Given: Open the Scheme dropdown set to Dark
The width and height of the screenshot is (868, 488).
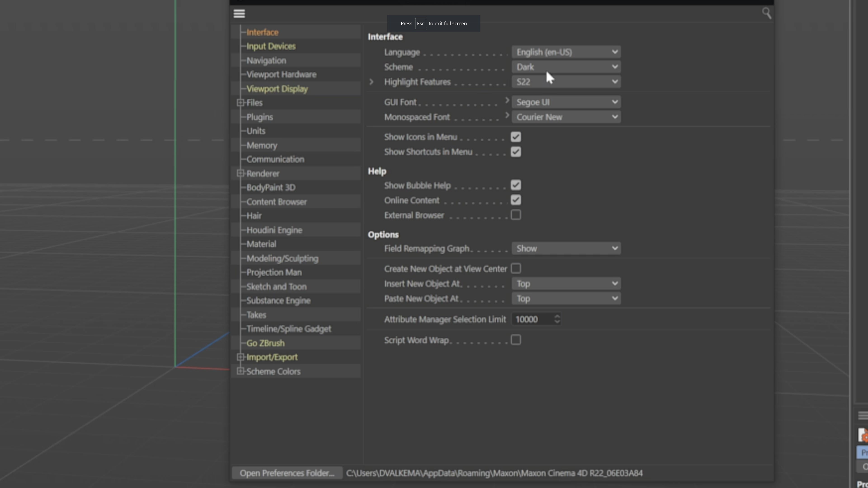Looking at the screenshot, I should pos(566,67).
